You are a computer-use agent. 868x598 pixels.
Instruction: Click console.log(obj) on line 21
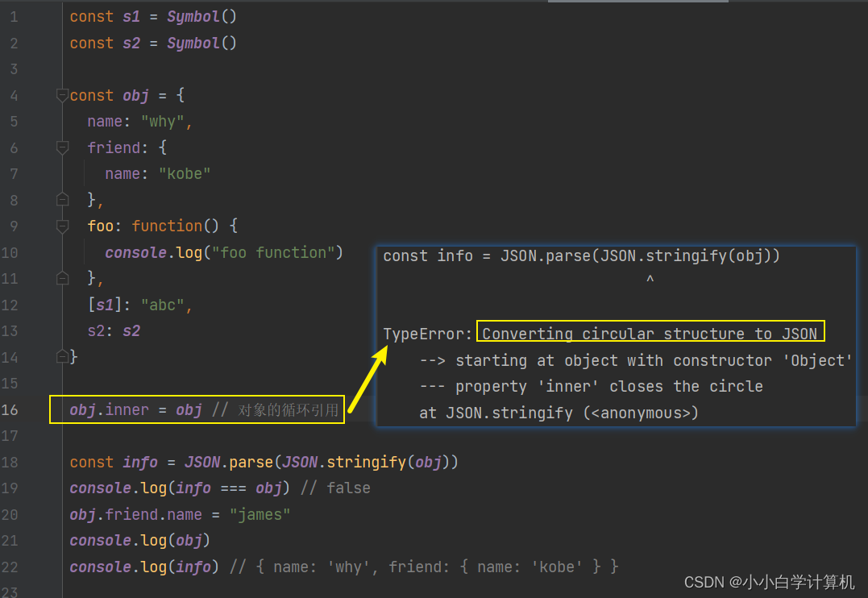pos(140,541)
